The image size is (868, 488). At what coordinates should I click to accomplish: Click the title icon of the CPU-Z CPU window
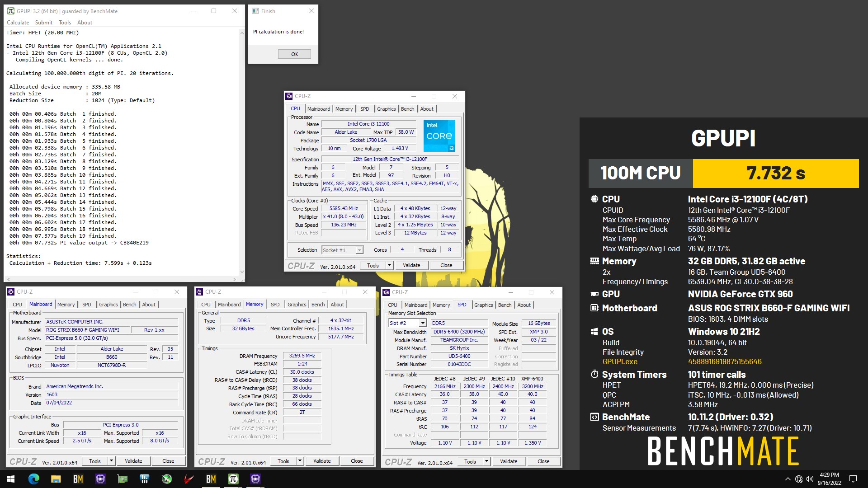point(289,96)
